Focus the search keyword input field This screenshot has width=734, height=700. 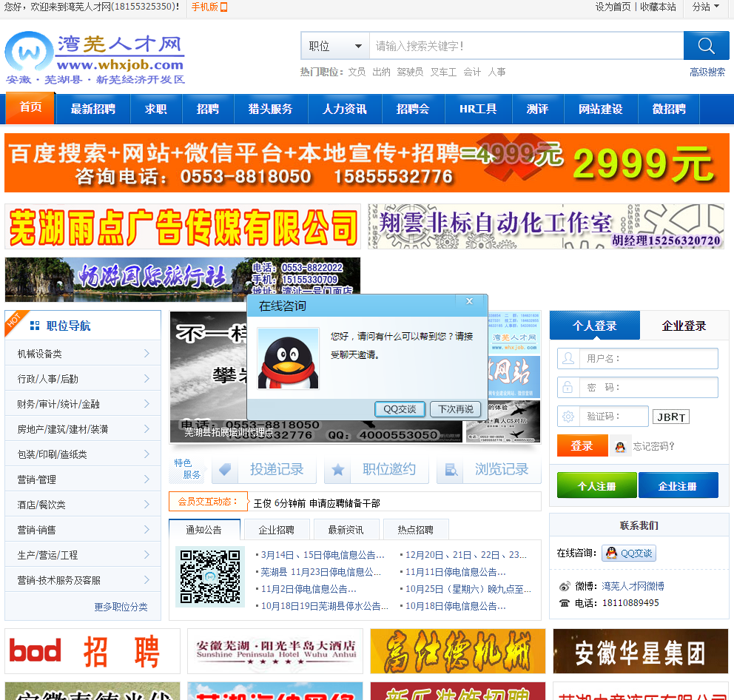coord(527,46)
